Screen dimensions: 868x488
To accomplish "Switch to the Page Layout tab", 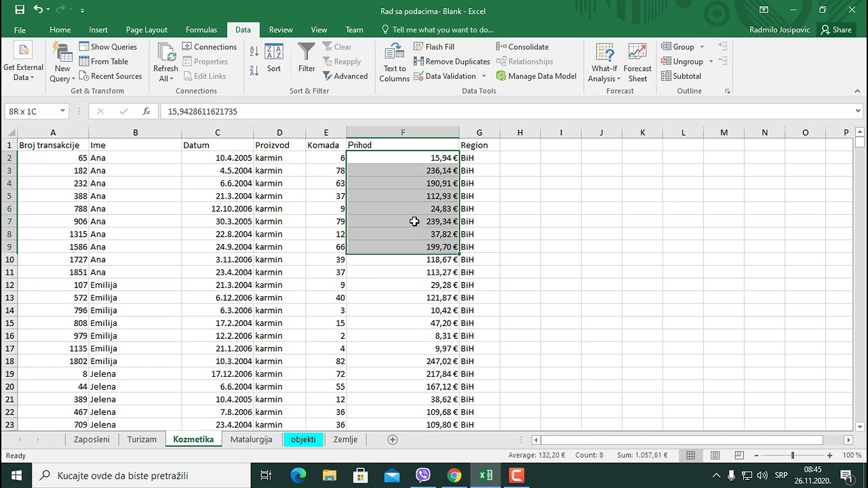I will (146, 30).
